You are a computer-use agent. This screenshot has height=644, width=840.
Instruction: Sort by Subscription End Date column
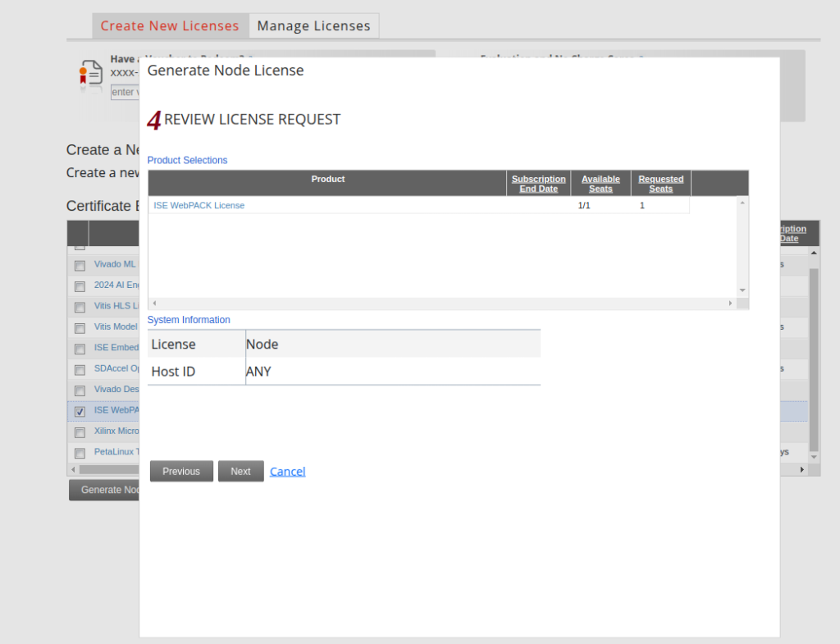coord(538,184)
